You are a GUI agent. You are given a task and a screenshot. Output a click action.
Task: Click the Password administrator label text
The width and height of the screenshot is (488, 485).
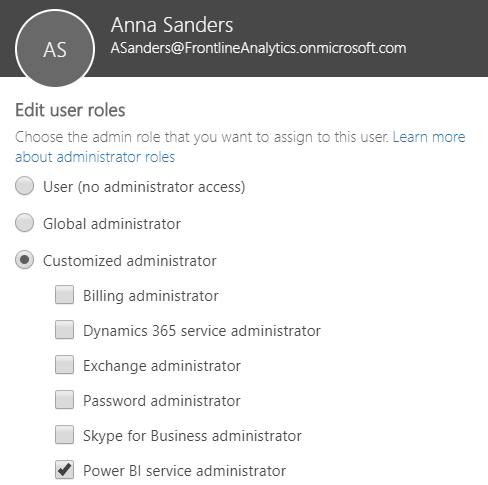[x=162, y=401]
